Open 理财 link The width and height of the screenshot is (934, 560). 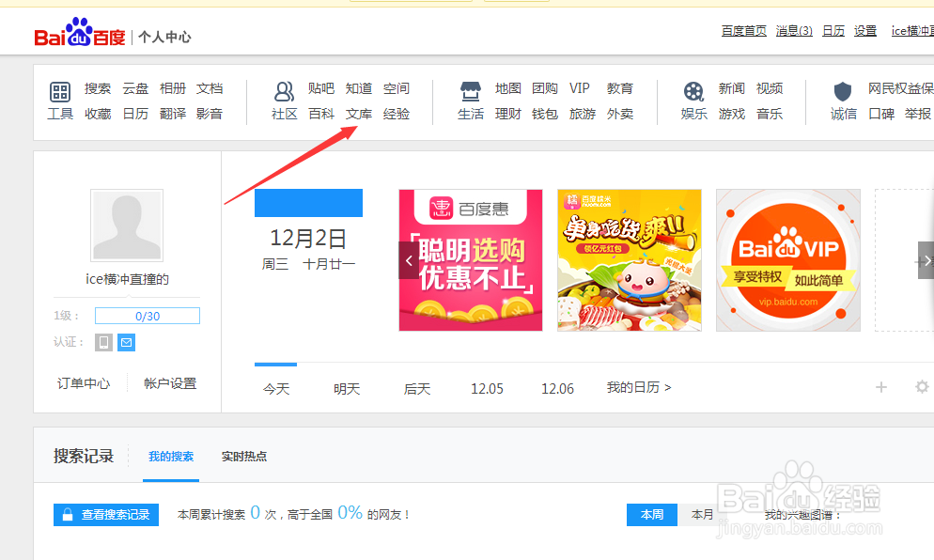pyautogui.click(x=508, y=114)
